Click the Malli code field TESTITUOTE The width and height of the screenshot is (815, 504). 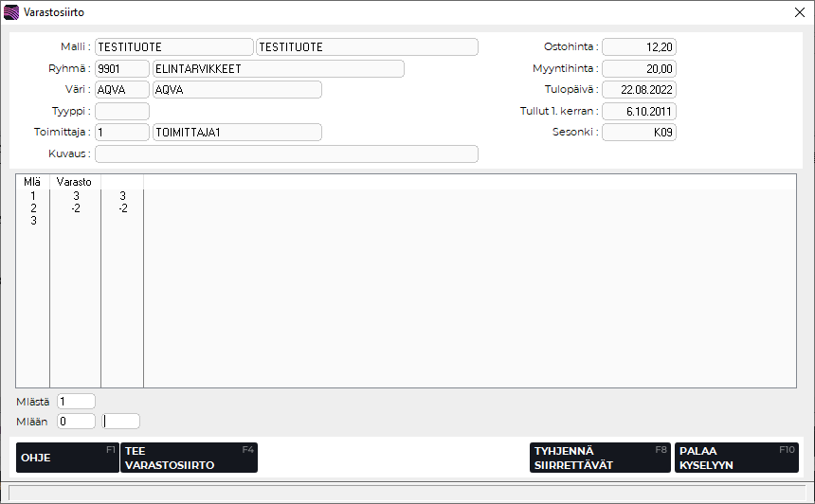(173, 47)
